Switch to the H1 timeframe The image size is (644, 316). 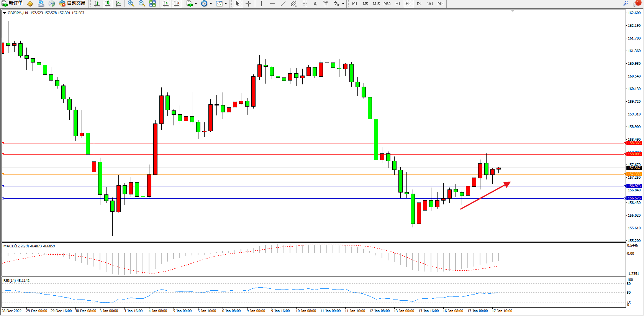click(x=398, y=3)
